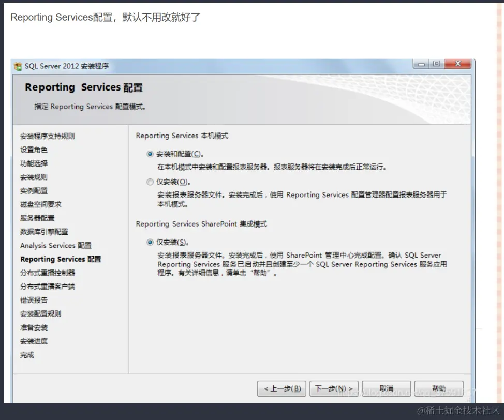Select the 仅安装(O) native mode option

tap(150, 182)
